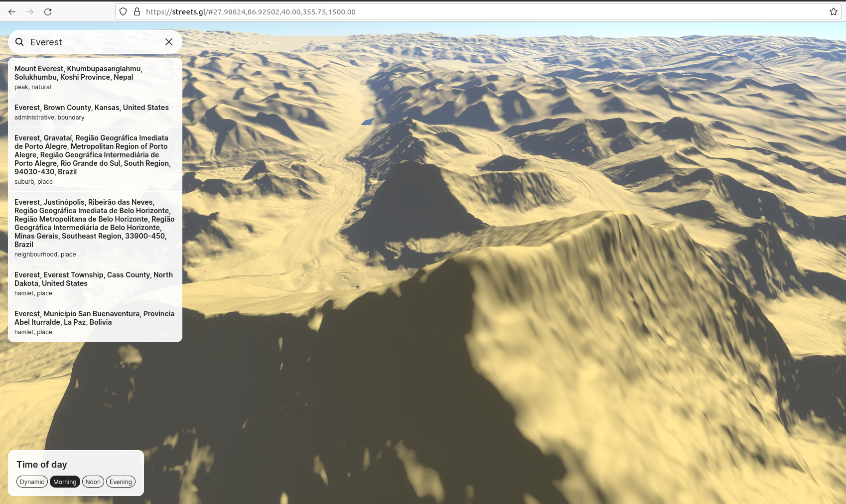Screen dimensions: 846x504
Task: Click the connection security padlock icon
Action: pos(136,12)
